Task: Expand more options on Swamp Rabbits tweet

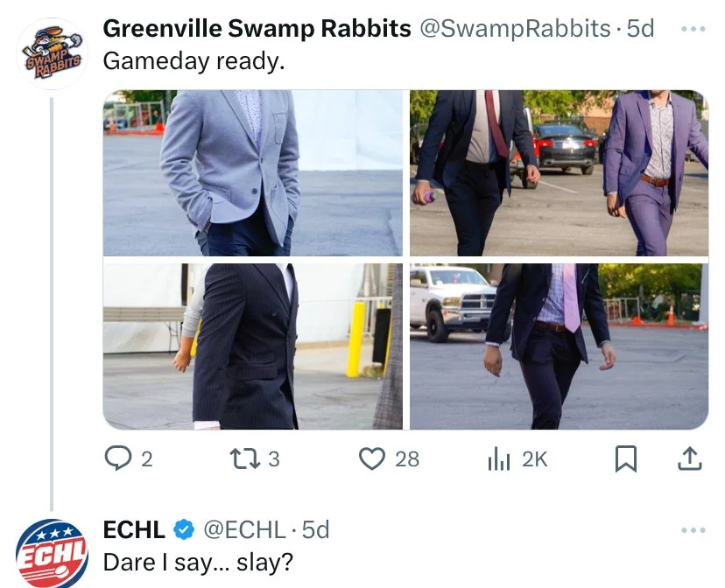Action: pyautogui.click(x=693, y=29)
